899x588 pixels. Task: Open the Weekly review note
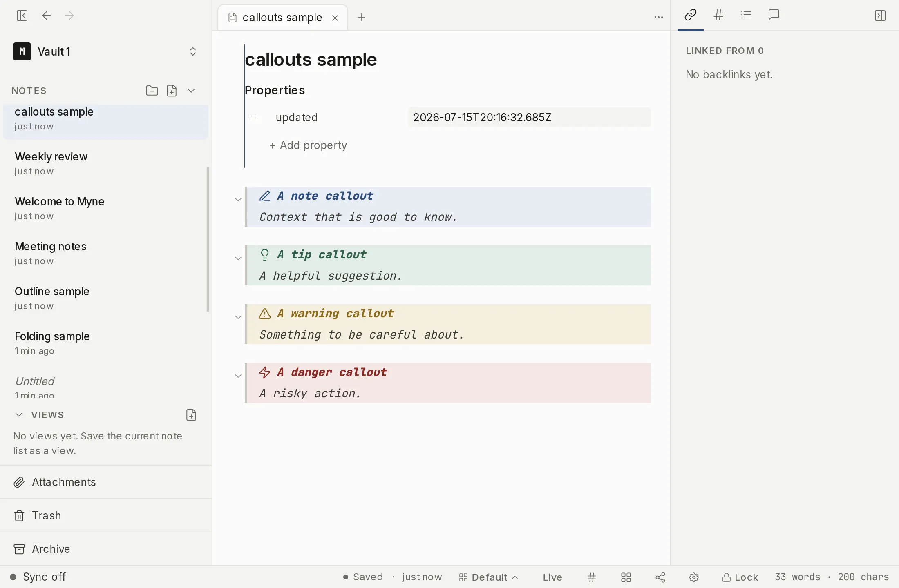(106, 163)
